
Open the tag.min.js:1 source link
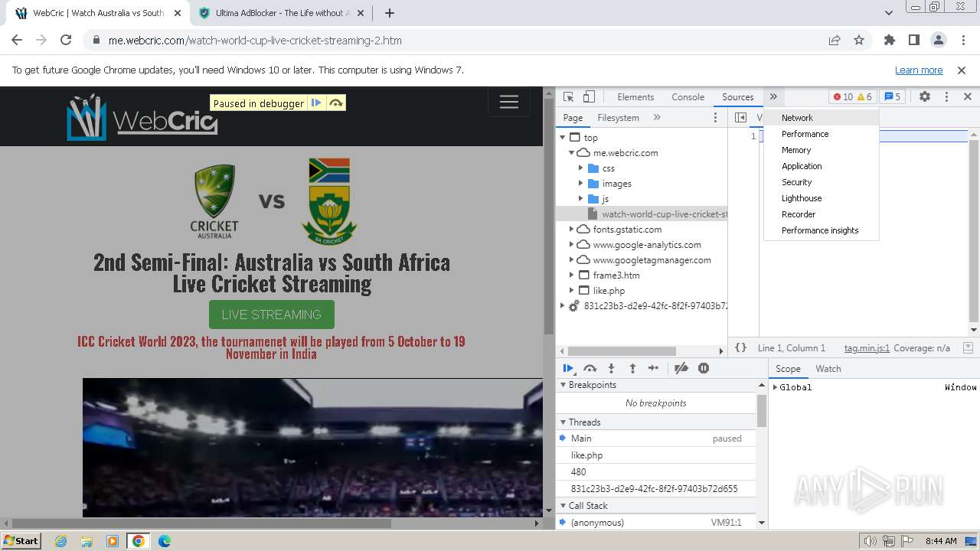point(867,348)
